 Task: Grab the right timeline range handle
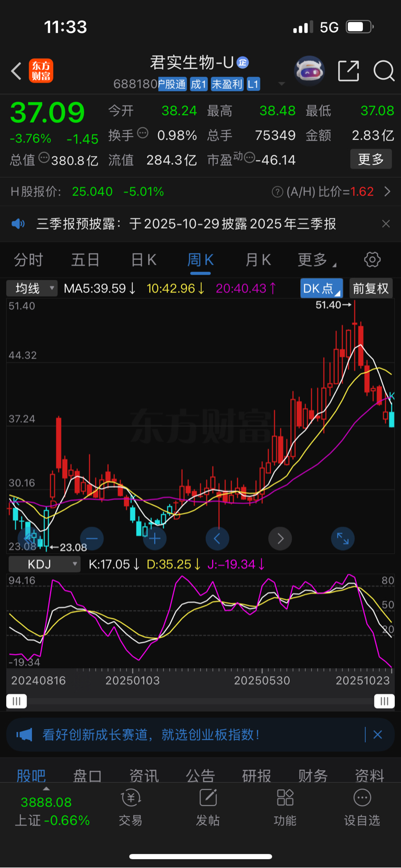tap(384, 701)
